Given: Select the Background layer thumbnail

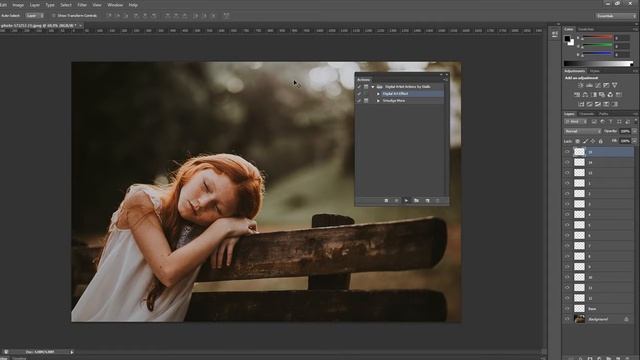Looking at the screenshot, I should pyautogui.click(x=579, y=319).
